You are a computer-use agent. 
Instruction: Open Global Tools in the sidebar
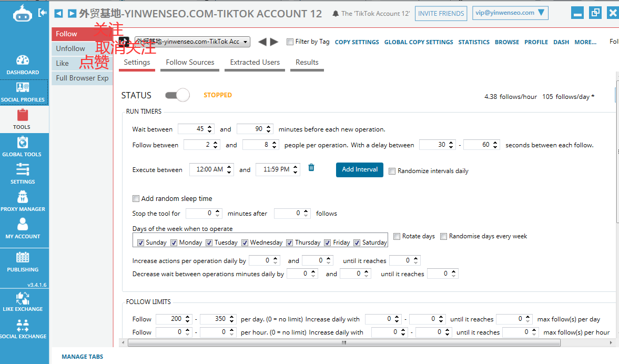coord(23,147)
